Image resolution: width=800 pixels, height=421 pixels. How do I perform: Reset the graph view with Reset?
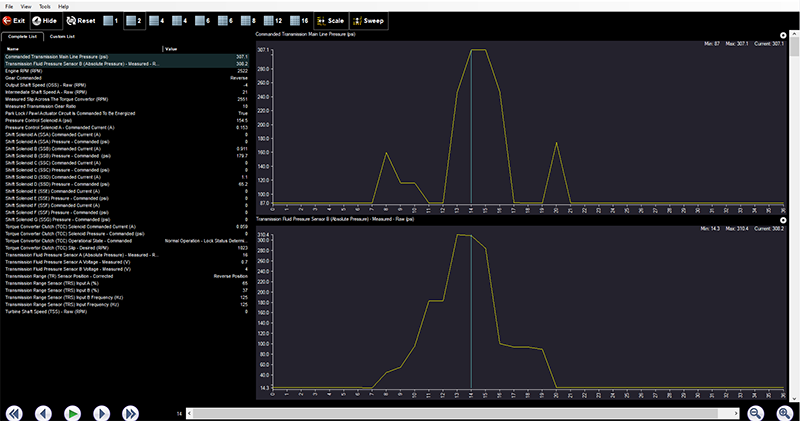[x=81, y=20]
